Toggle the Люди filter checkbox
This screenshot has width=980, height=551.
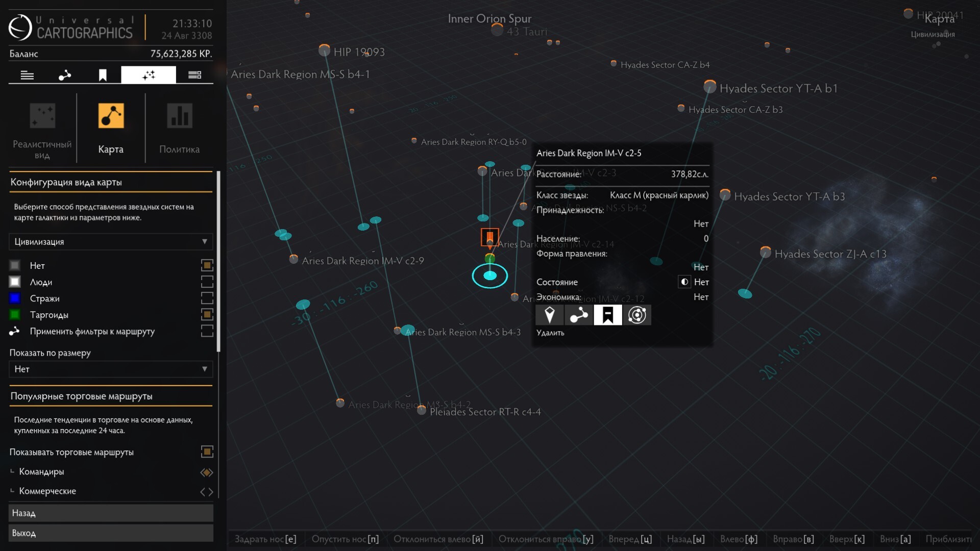tap(207, 281)
